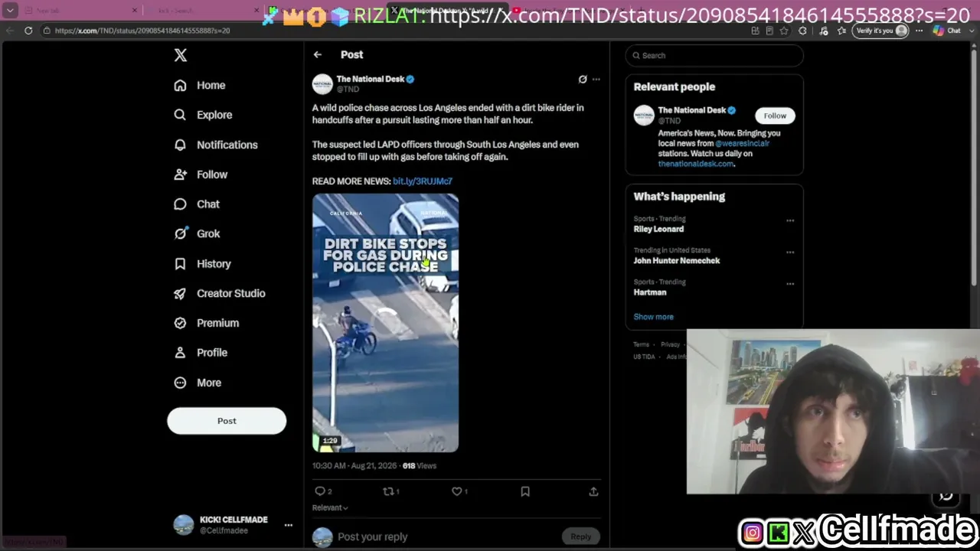The image size is (980, 551).
Task: Open the Relevant reply sort dropdown
Action: [x=330, y=507]
